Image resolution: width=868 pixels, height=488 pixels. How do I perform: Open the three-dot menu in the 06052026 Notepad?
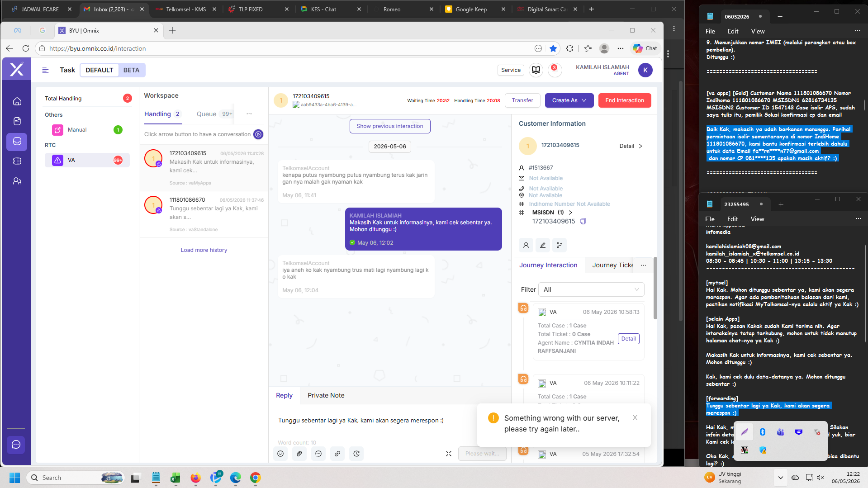coord(857,31)
